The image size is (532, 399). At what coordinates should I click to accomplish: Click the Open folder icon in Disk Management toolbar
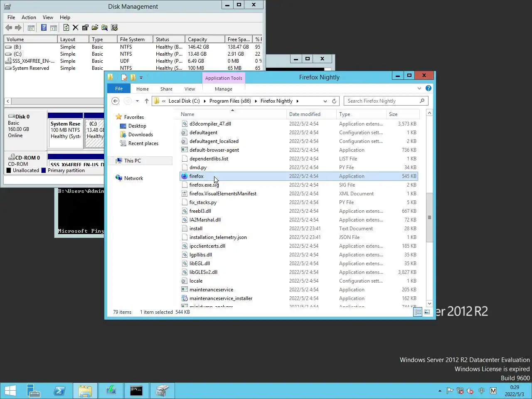pyautogui.click(x=95, y=28)
